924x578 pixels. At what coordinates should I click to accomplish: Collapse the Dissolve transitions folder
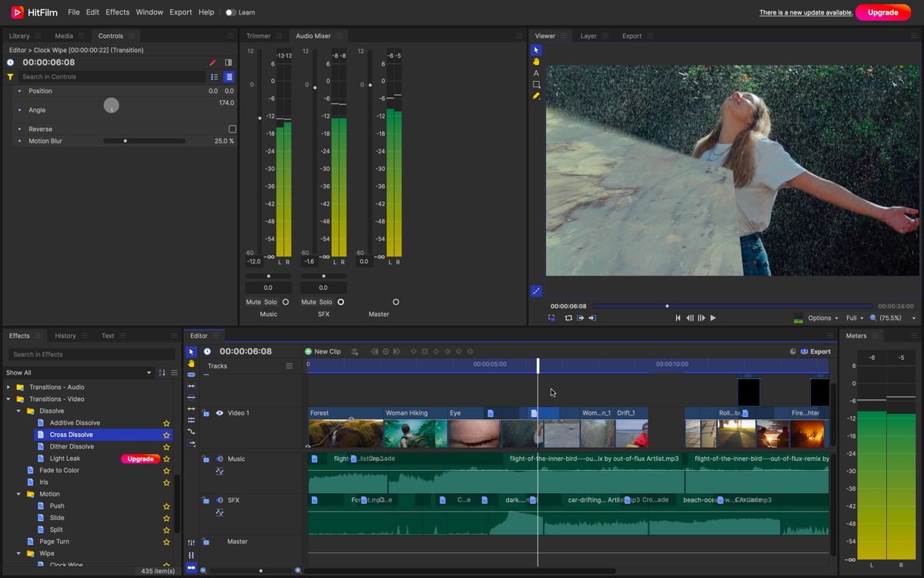coord(18,411)
